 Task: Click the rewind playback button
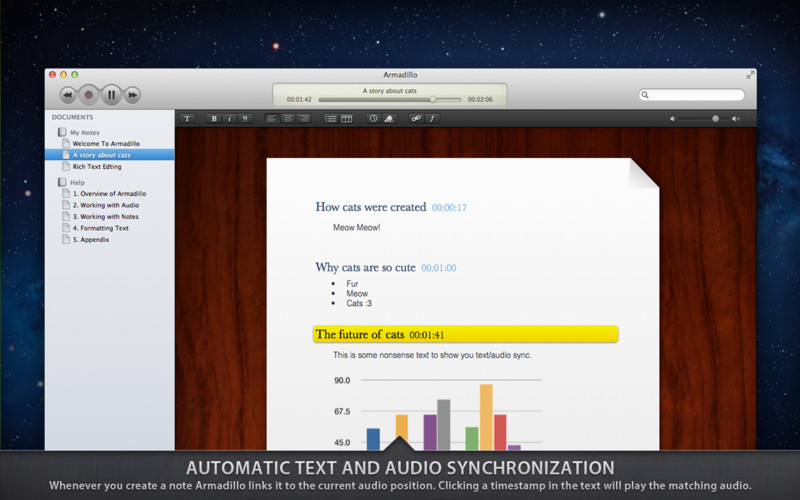pos(67,95)
